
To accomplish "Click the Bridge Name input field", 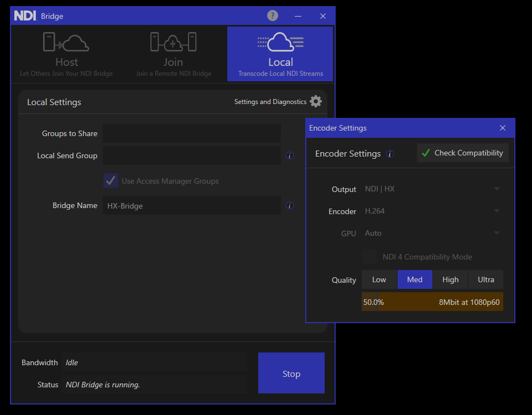I will (x=191, y=205).
